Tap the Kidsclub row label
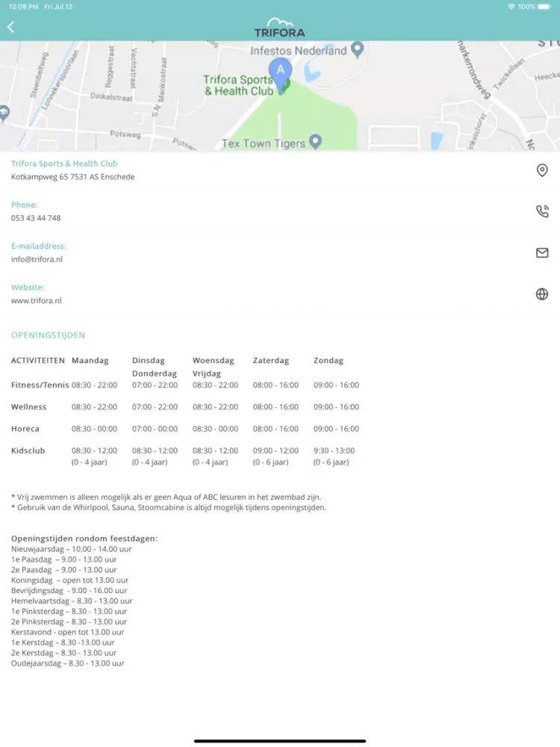Viewport: 560px width, 747px height. tap(28, 450)
